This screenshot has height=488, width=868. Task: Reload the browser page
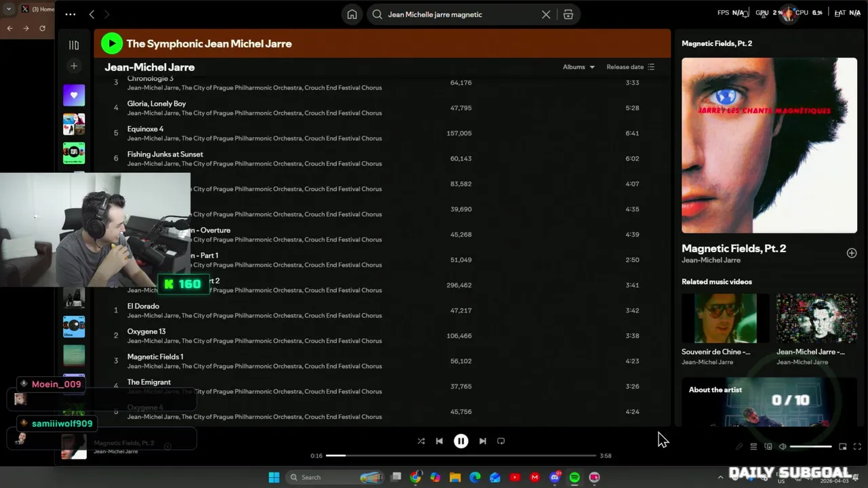point(42,28)
